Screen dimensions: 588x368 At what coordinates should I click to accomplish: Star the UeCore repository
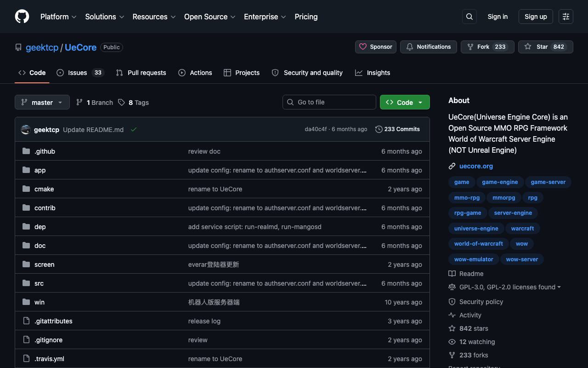[546, 47]
